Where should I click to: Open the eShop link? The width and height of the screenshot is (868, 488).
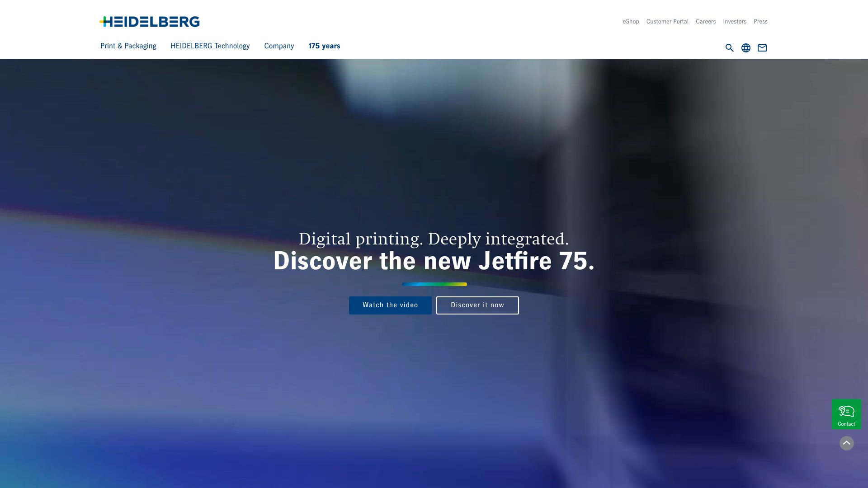(631, 22)
